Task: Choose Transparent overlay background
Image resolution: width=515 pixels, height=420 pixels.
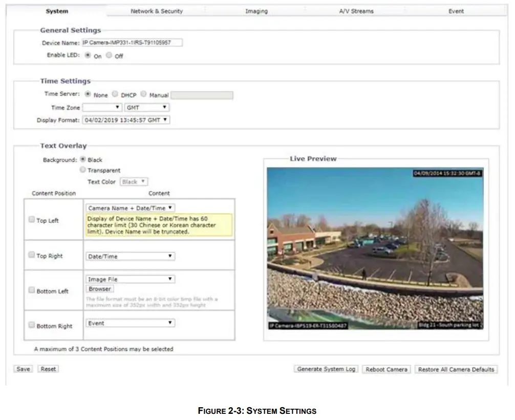Action: [x=83, y=170]
